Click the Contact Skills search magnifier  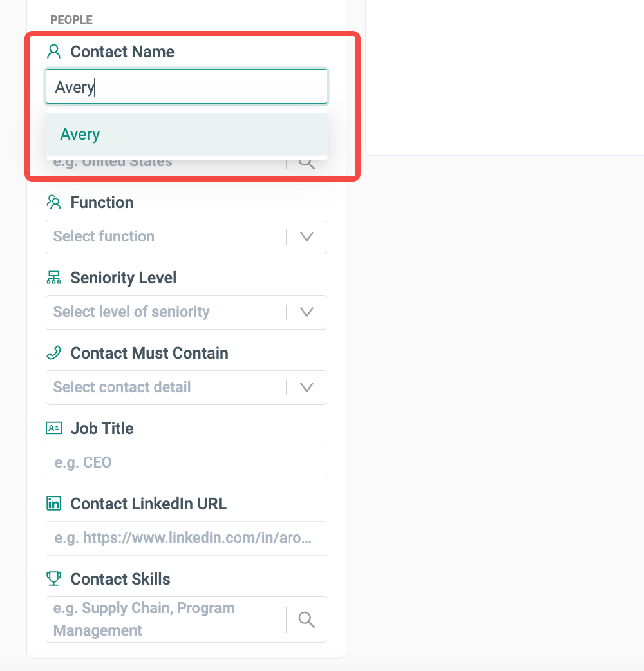pyautogui.click(x=307, y=619)
